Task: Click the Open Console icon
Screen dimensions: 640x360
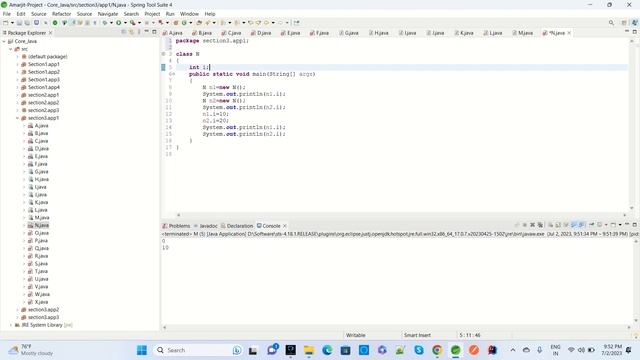Action: [x=613, y=225]
